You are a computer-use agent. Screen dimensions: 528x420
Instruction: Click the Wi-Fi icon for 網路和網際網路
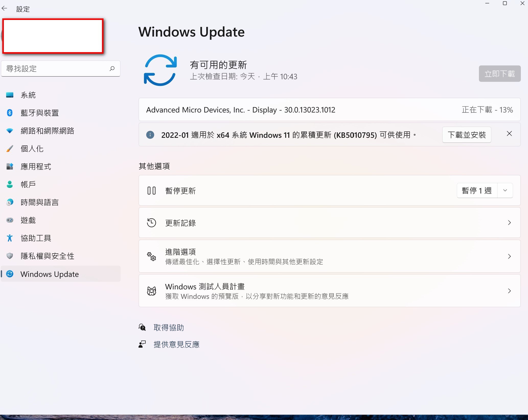click(x=10, y=131)
